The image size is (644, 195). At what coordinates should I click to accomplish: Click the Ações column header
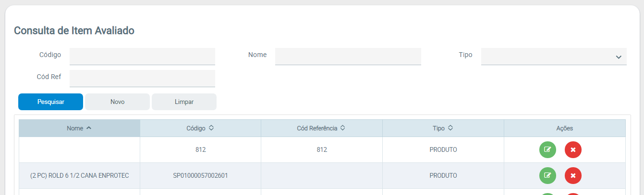[x=564, y=128]
